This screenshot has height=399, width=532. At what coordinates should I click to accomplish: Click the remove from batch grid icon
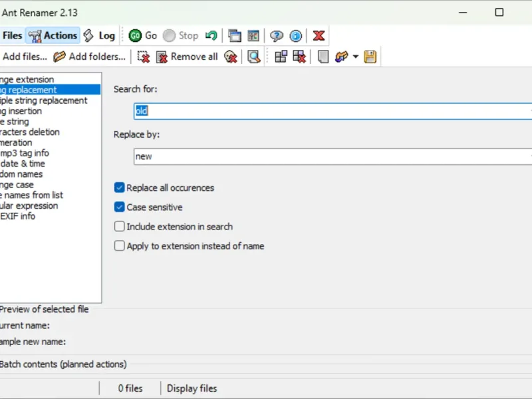pos(299,57)
